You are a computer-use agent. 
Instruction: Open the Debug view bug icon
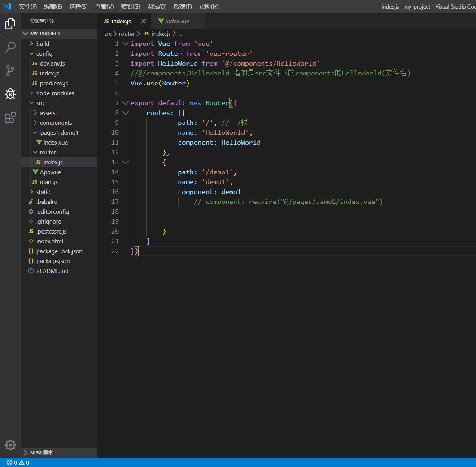10,94
